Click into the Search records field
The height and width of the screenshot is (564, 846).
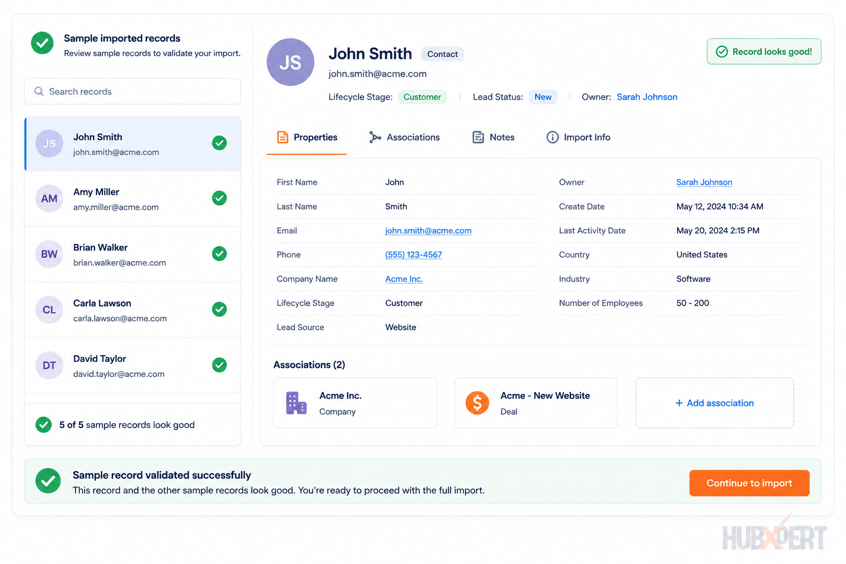(132, 91)
